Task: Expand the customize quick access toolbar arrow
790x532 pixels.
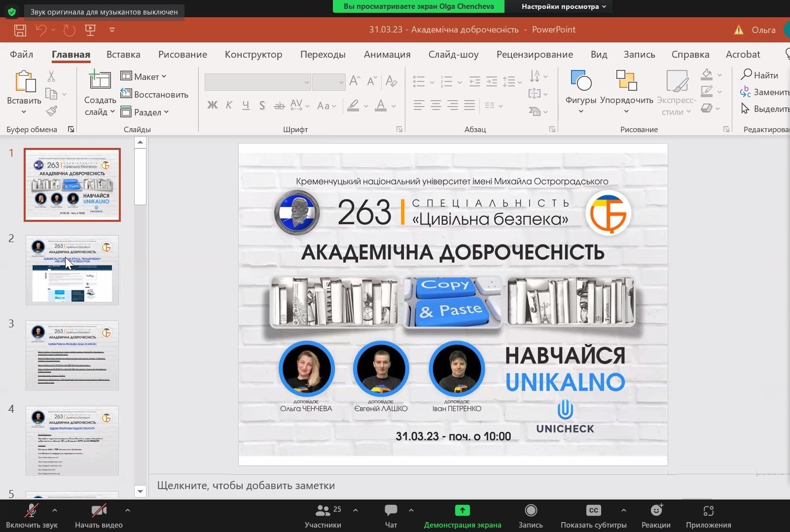Action: (x=112, y=30)
